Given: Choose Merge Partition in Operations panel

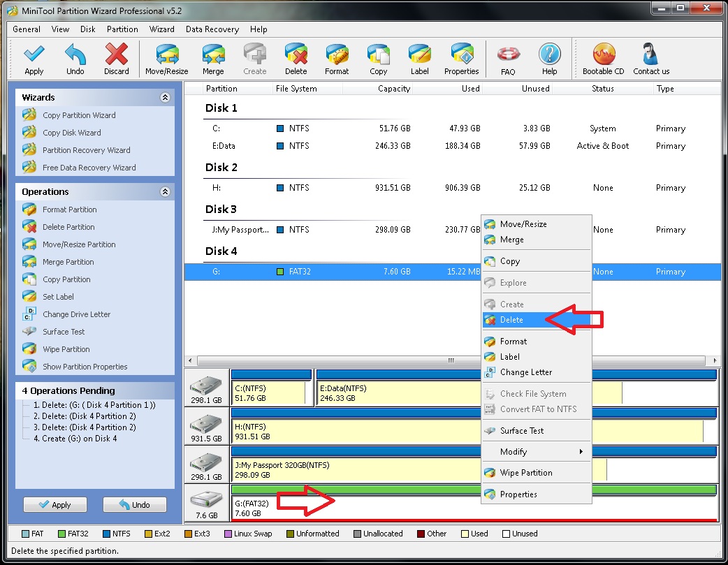Looking at the screenshot, I should [59, 262].
